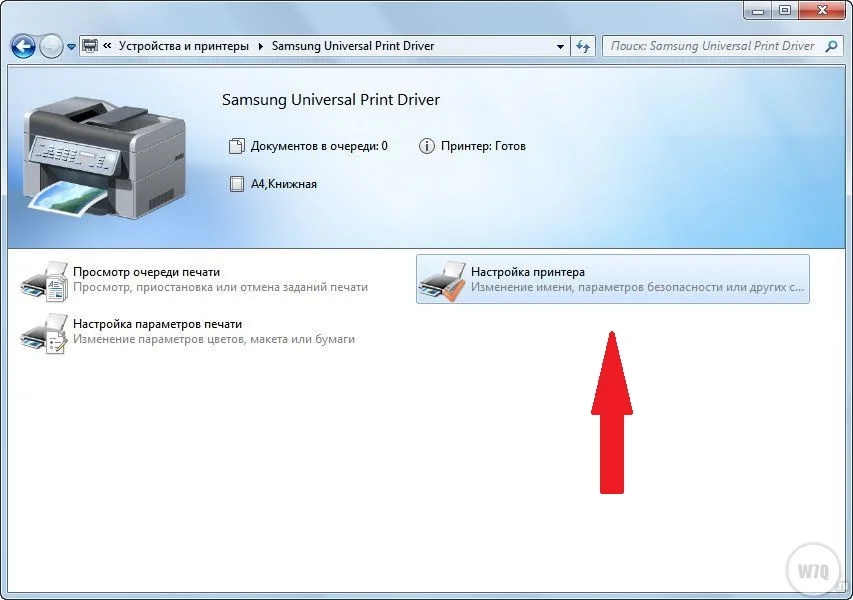
Task: Click the Настройка принтера printer icon
Action: point(442,281)
